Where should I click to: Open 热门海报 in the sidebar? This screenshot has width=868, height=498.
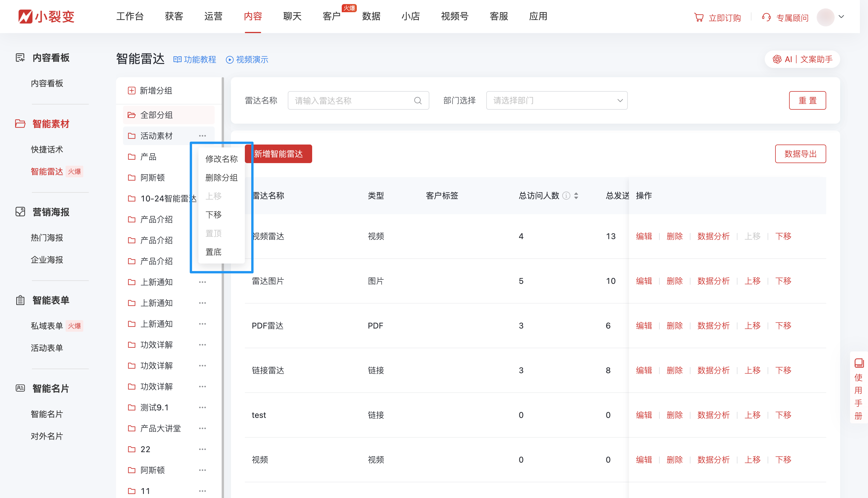coord(47,238)
